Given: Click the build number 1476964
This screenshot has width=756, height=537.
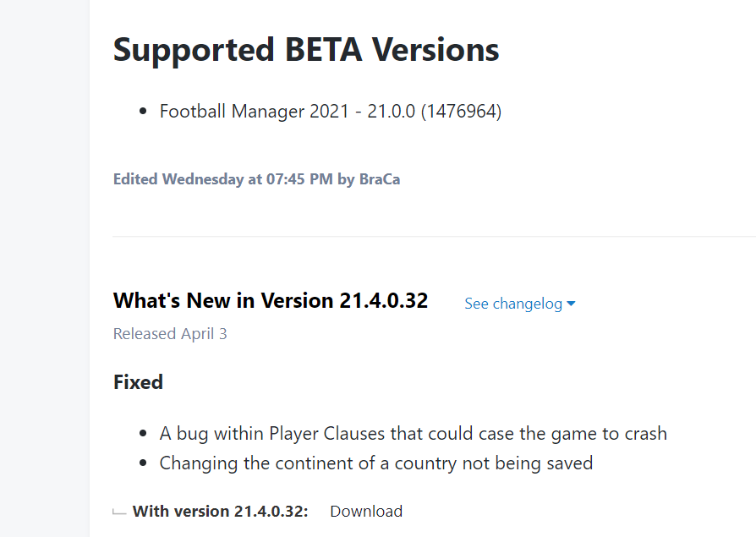Looking at the screenshot, I should click(461, 112).
